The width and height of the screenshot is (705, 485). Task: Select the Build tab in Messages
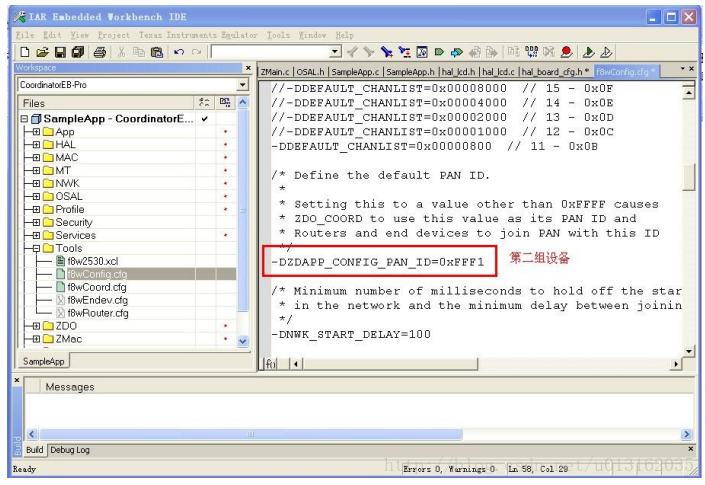tap(35, 450)
